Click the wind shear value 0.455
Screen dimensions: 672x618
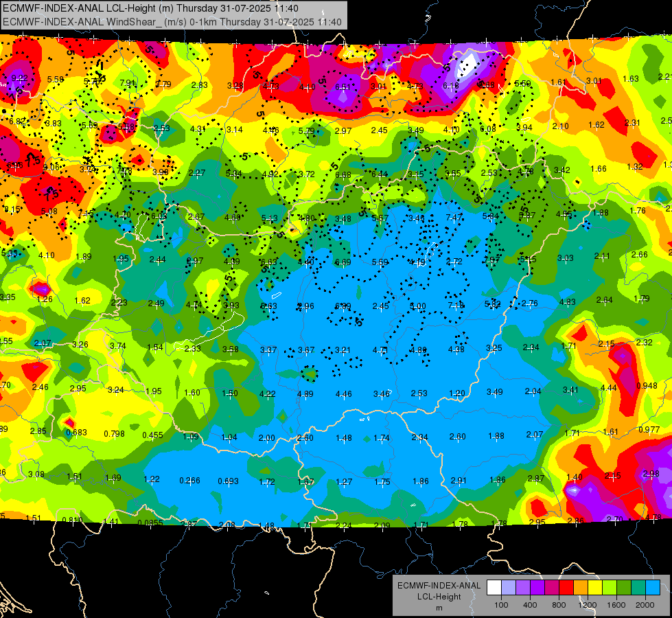152,435
